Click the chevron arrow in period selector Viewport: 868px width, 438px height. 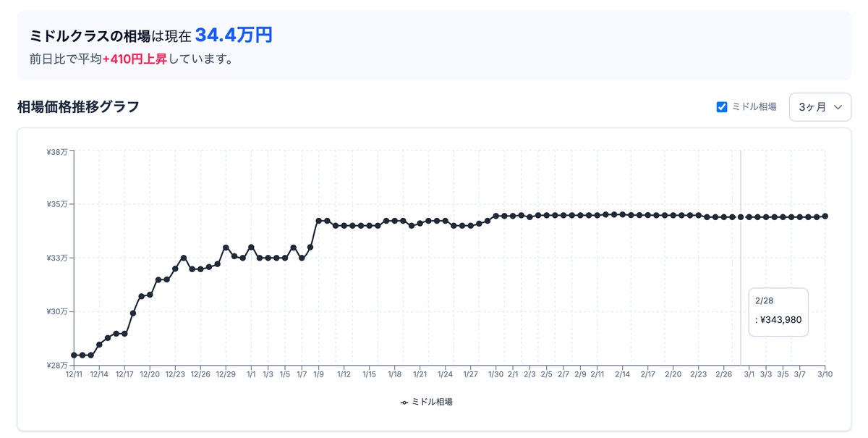(838, 107)
